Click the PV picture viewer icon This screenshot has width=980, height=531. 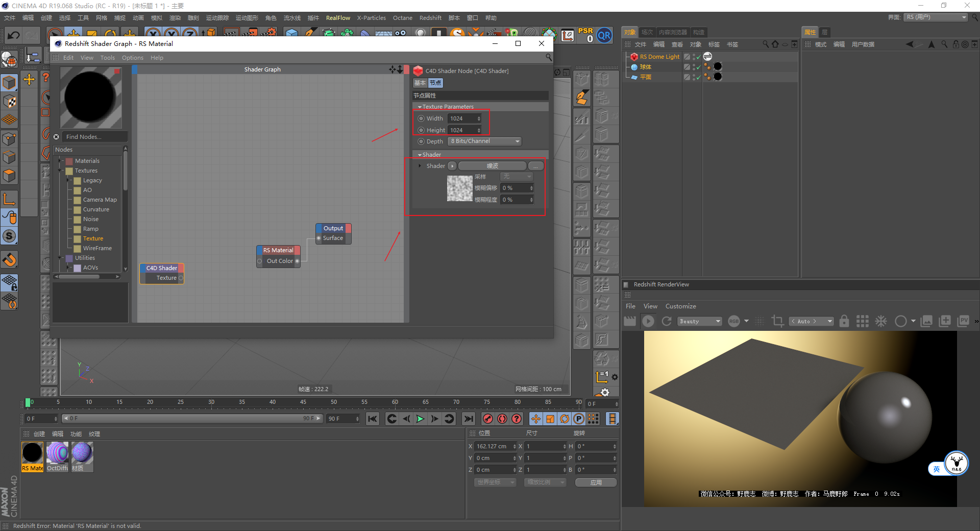[963, 321]
